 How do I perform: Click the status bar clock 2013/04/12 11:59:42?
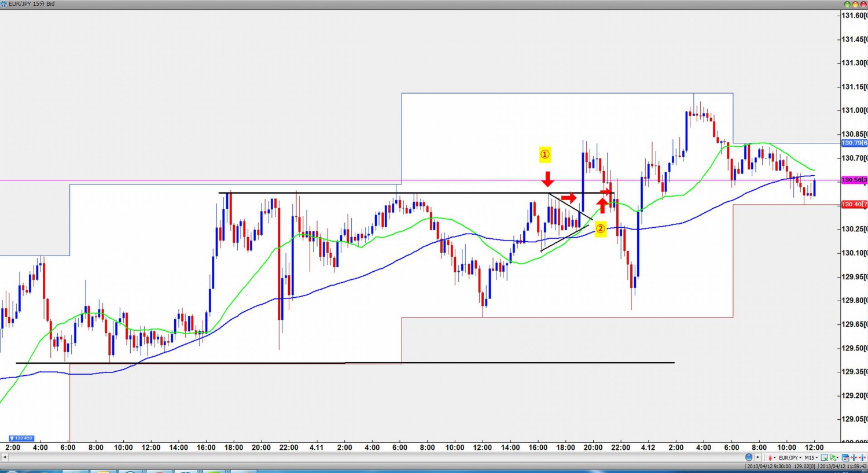coord(843,467)
